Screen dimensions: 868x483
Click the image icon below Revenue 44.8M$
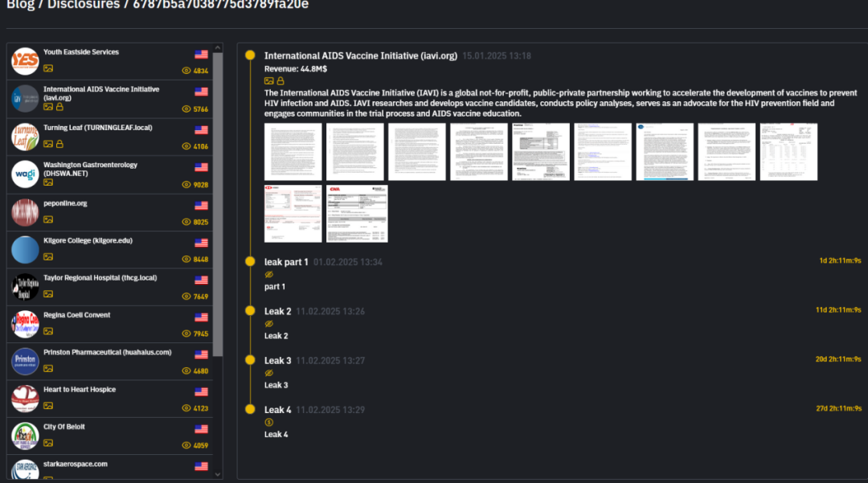point(269,81)
